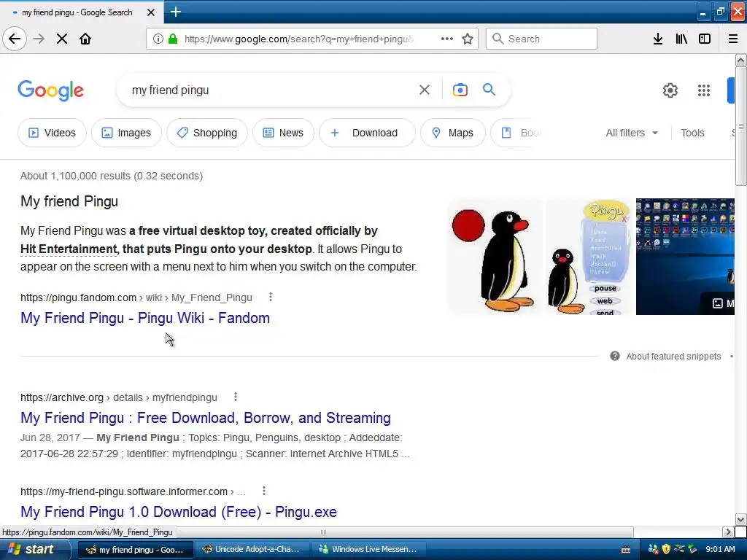
Task: Click the security shield tray icon
Action: point(667,549)
